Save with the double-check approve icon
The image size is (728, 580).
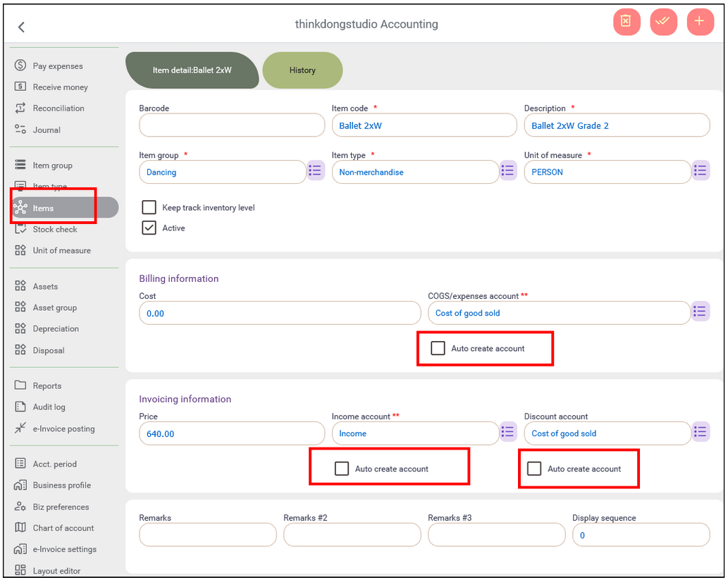pos(663,21)
